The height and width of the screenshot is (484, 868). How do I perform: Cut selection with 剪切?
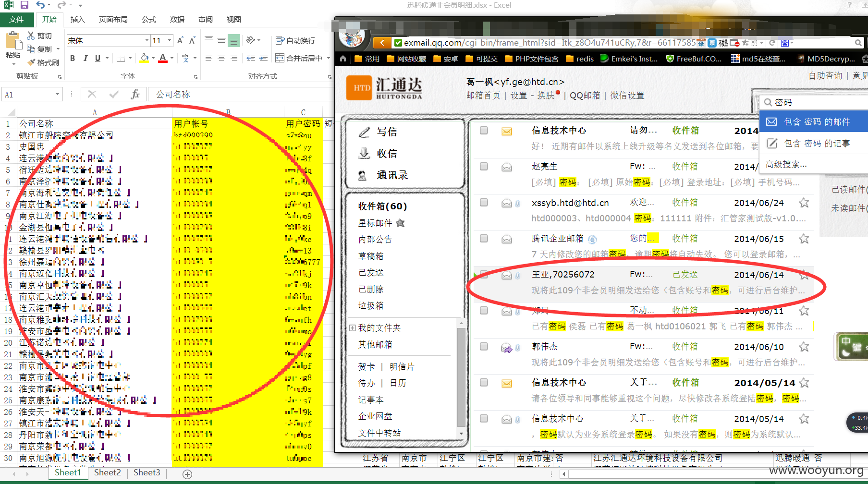pyautogui.click(x=40, y=36)
